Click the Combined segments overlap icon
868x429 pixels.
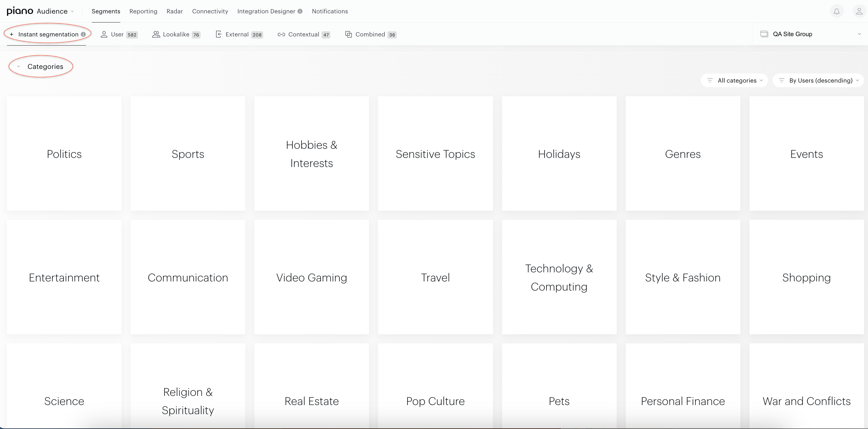coord(348,34)
